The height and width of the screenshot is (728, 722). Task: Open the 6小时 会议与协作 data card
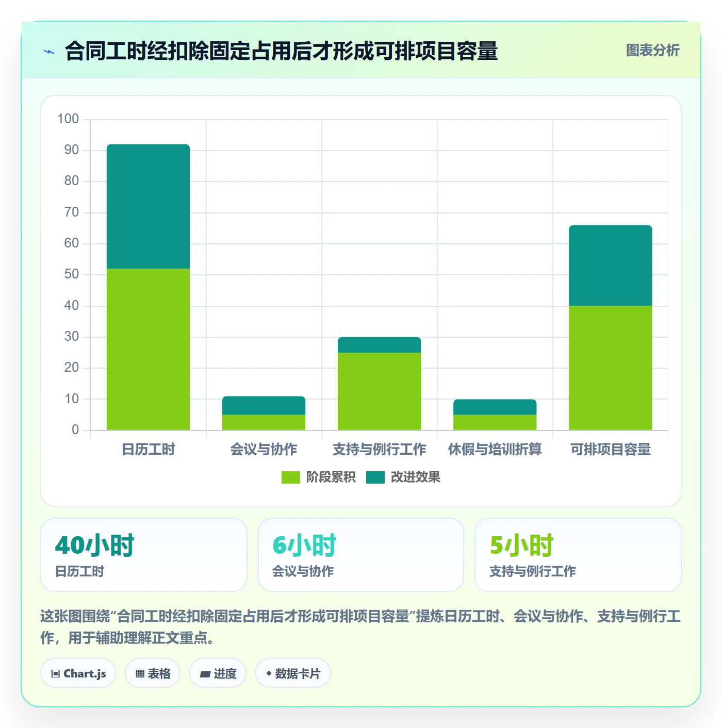[361, 555]
